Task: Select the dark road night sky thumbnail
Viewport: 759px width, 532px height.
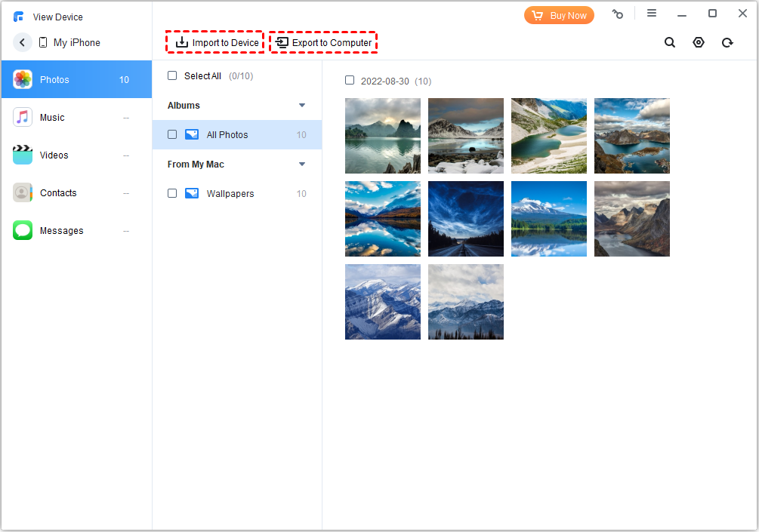Action: [466, 219]
